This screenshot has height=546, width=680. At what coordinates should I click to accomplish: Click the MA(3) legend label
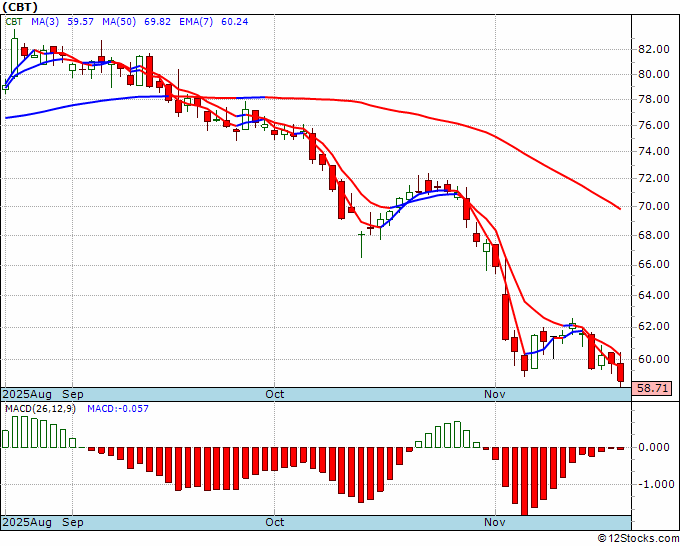[x=45, y=22]
